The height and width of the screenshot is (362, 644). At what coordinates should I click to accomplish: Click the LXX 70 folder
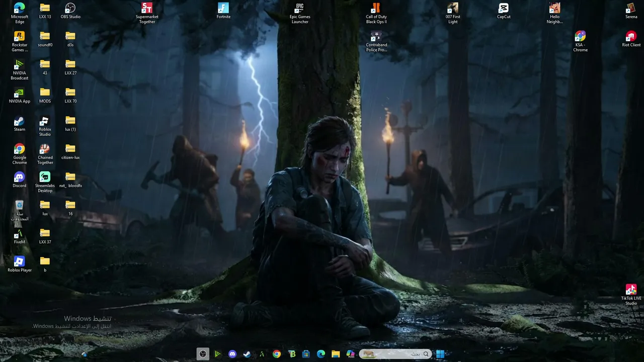pos(70,95)
